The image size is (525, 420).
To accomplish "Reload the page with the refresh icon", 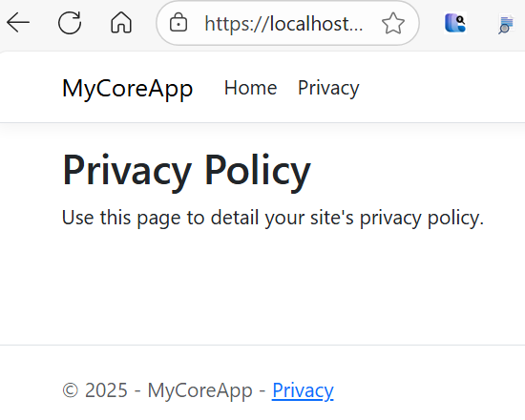I will pos(70,23).
